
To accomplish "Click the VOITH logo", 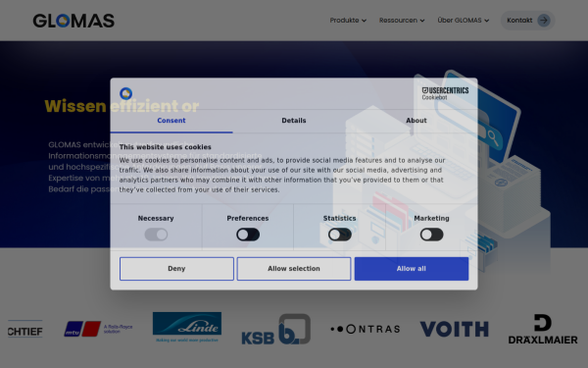I will [x=454, y=329].
